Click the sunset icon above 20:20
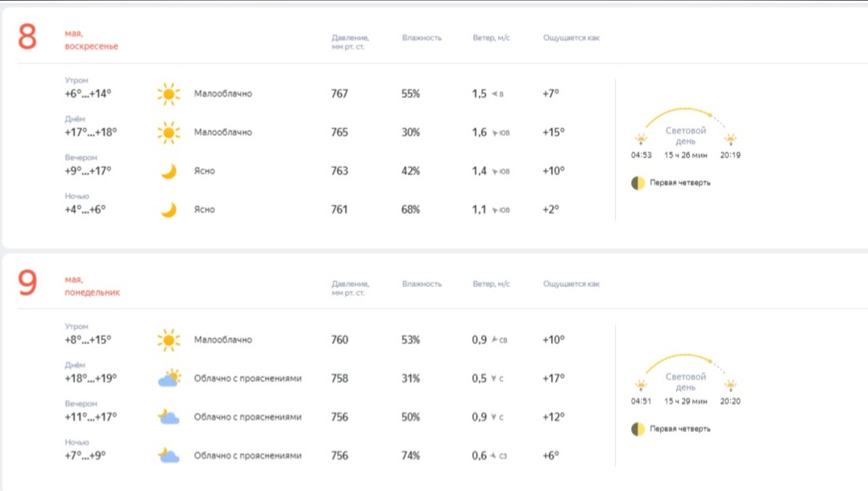 [x=730, y=385]
